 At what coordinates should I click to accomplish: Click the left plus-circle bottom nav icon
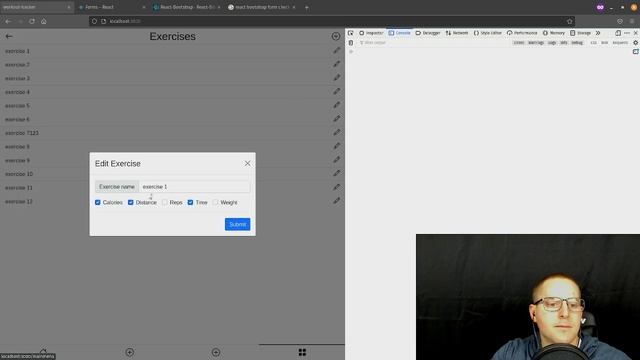tap(129, 352)
